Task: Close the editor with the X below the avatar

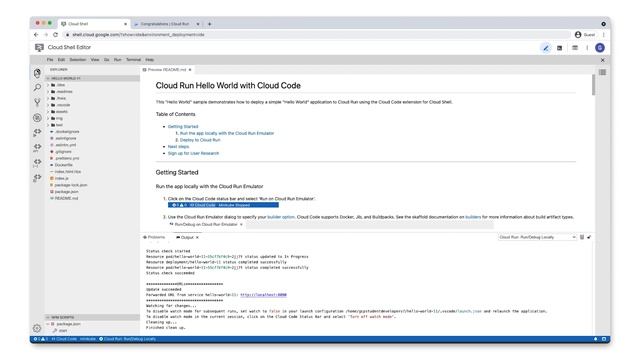Action: 602,60
